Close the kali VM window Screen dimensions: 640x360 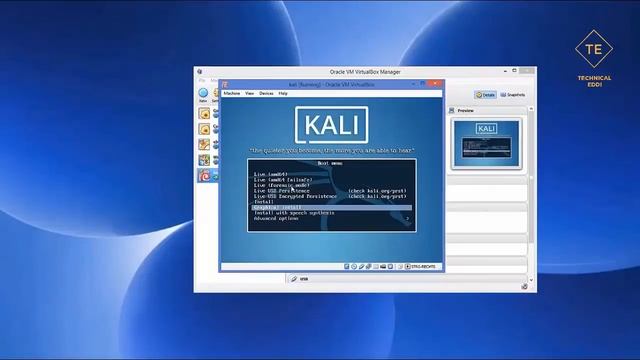435,83
